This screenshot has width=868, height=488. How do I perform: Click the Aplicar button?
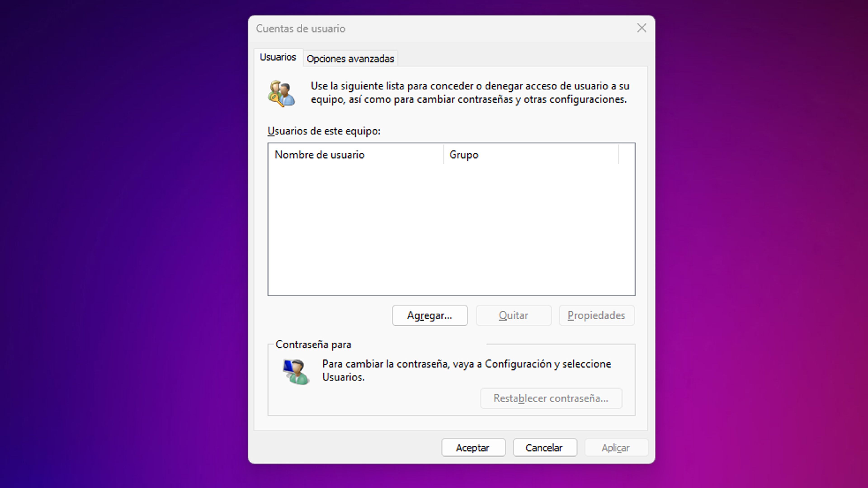pyautogui.click(x=616, y=448)
